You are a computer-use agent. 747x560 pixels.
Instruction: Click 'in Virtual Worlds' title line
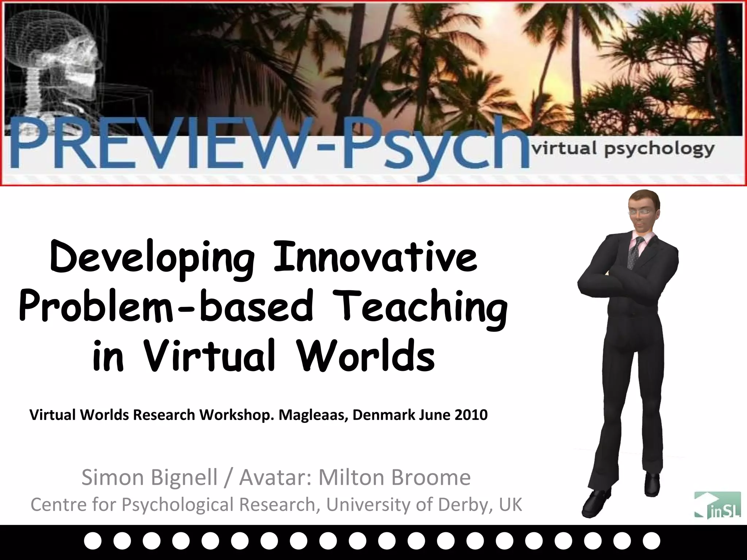(263, 355)
